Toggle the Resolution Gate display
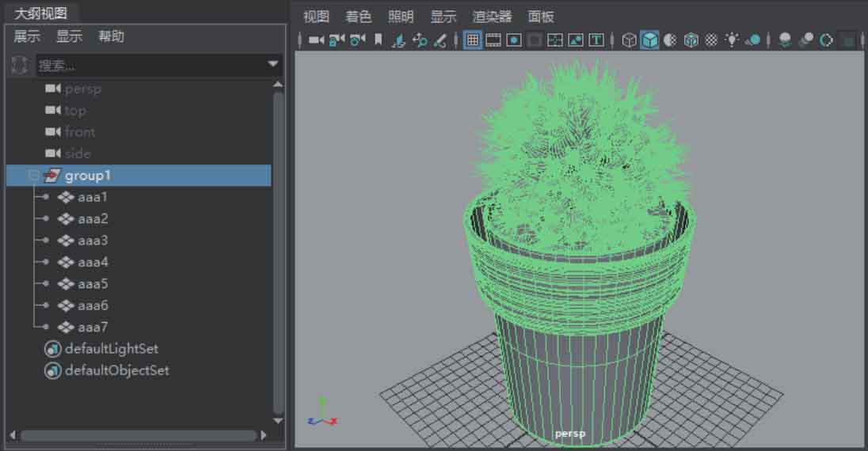This screenshot has height=451, width=868. click(x=514, y=40)
